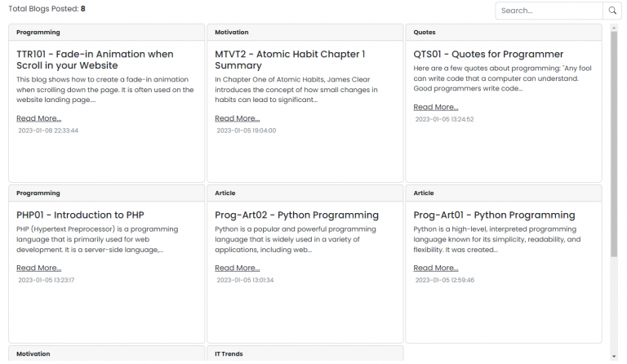The width and height of the screenshot is (627, 364).
Task: Click the search magnifier icon button
Action: [612, 11]
